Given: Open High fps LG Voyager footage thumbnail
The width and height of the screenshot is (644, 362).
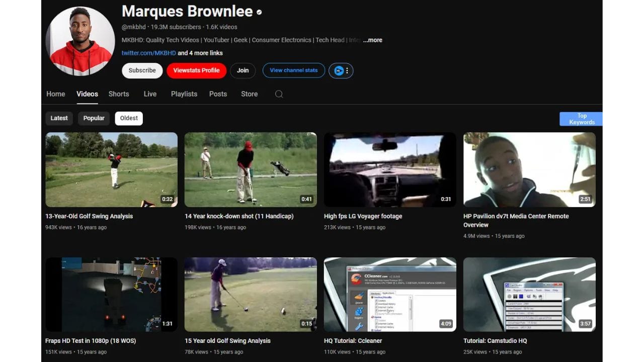Looking at the screenshot, I should (x=390, y=169).
